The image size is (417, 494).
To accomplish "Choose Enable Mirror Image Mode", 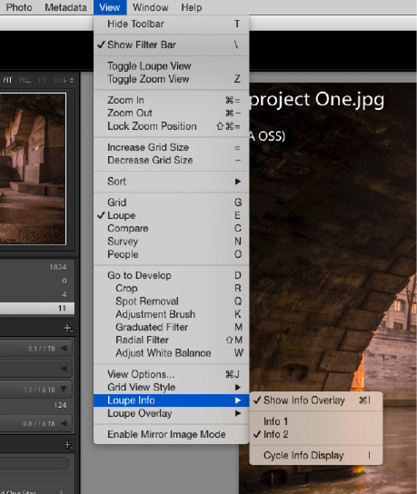I will [x=171, y=434].
